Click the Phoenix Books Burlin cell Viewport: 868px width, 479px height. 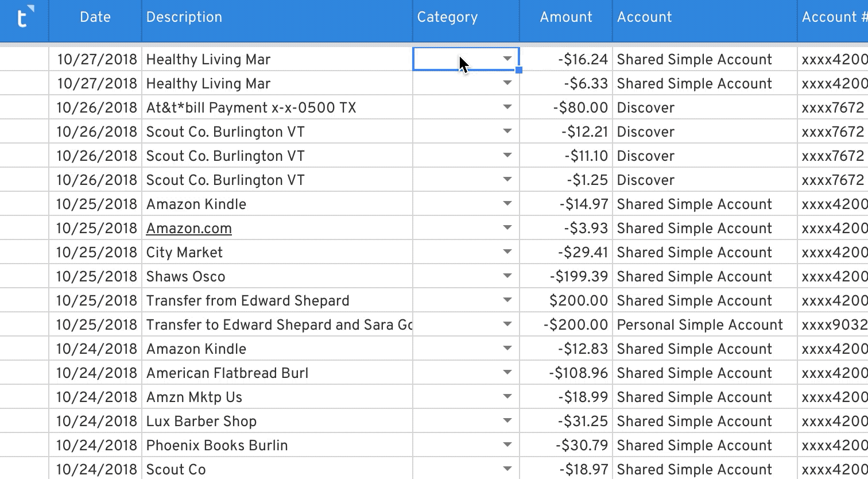pos(277,445)
